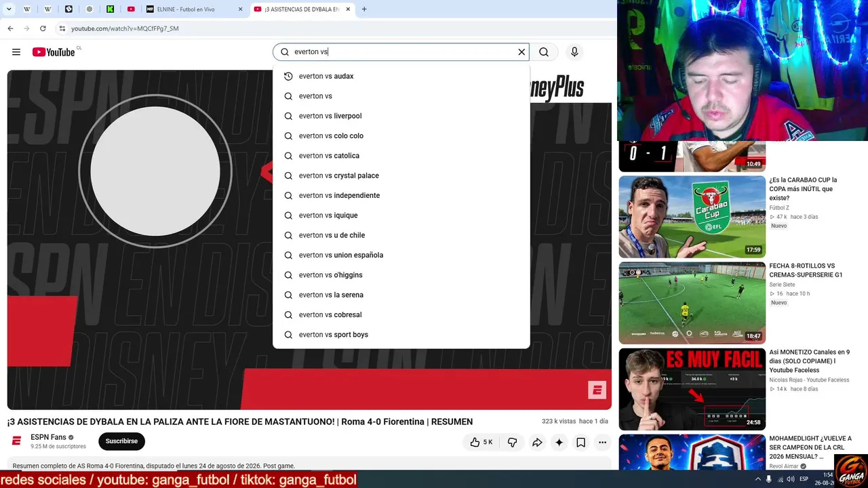The width and height of the screenshot is (868, 488).
Task: Choose suggestion 'everton vs liverpool'
Action: click(x=401, y=116)
